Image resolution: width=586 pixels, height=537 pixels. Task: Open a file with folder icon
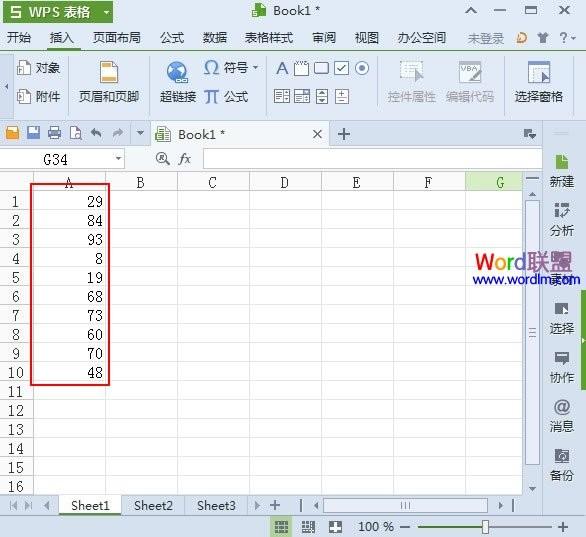[12, 133]
